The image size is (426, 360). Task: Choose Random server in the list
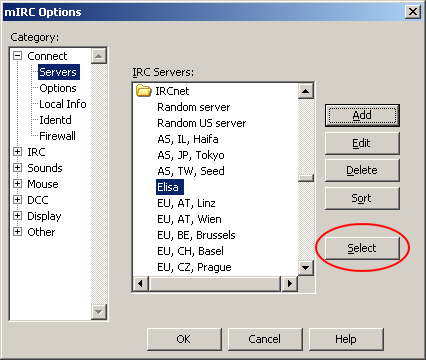[x=194, y=107]
